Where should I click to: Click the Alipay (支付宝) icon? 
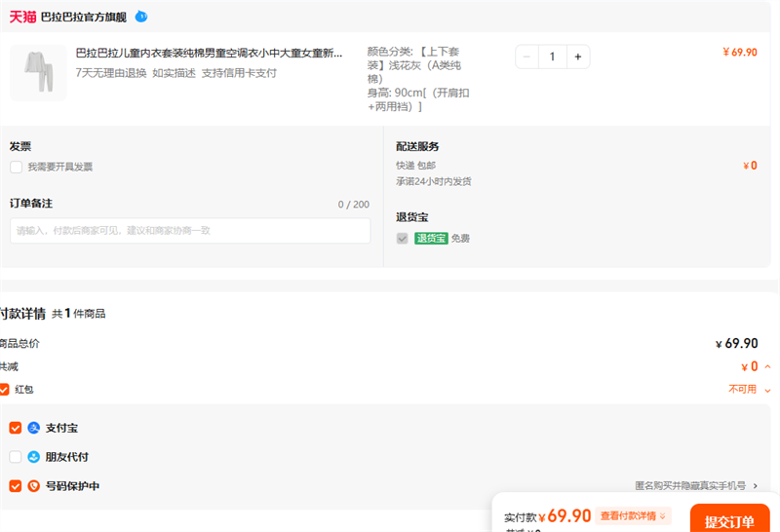(34, 428)
